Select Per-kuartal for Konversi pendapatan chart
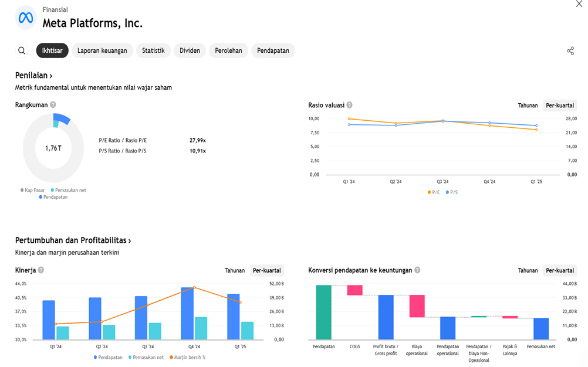 point(560,270)
